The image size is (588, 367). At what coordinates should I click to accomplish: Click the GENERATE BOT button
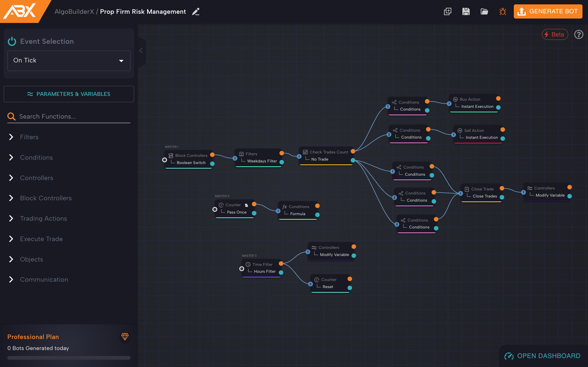tap(548, 11)
